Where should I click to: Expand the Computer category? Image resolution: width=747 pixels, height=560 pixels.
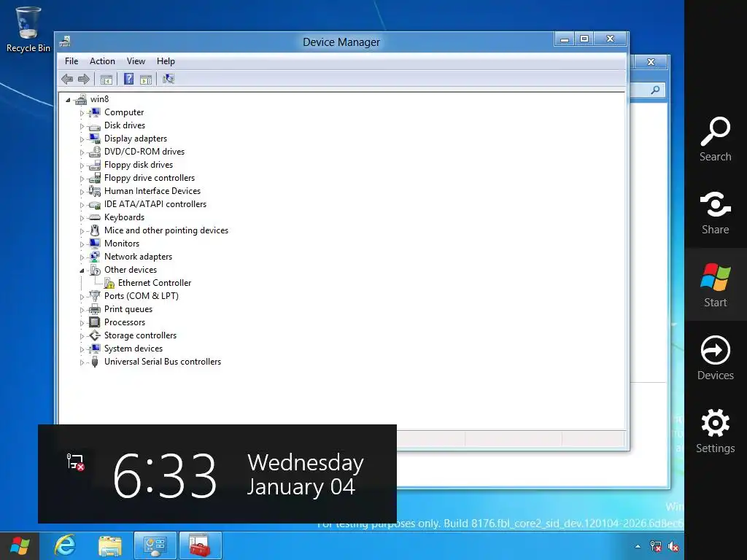coord(82,113)
